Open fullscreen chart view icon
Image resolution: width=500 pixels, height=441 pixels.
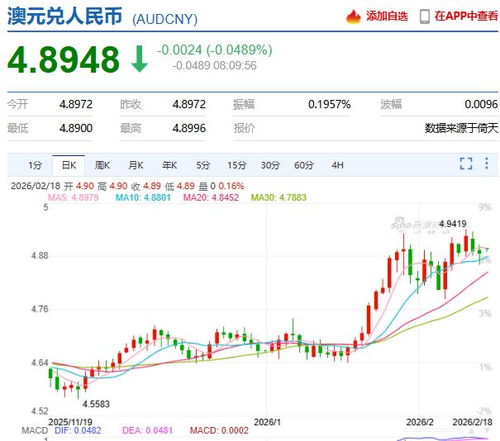[x=466, y=164]
